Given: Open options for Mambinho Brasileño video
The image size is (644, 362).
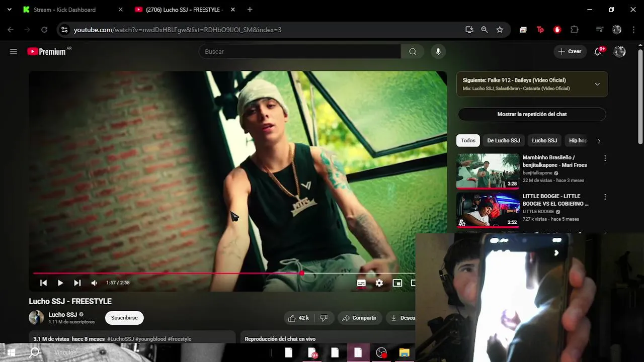Looking at the screenshot, I should point(605,158).
